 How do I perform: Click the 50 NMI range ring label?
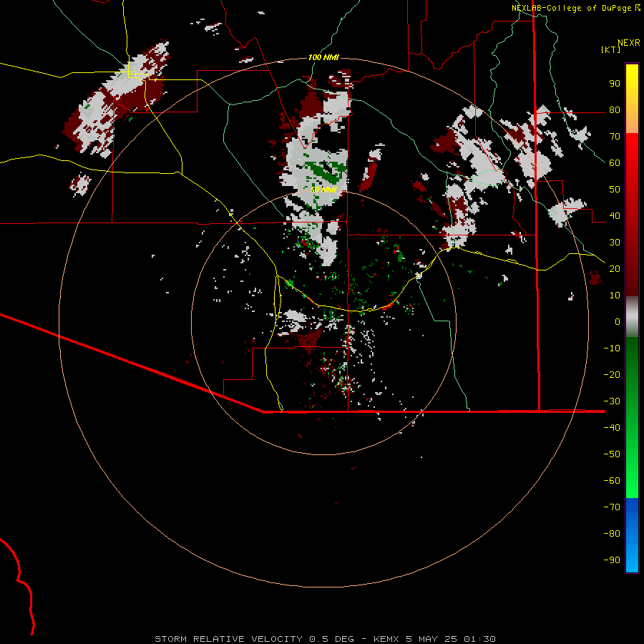tap(323, 190)
